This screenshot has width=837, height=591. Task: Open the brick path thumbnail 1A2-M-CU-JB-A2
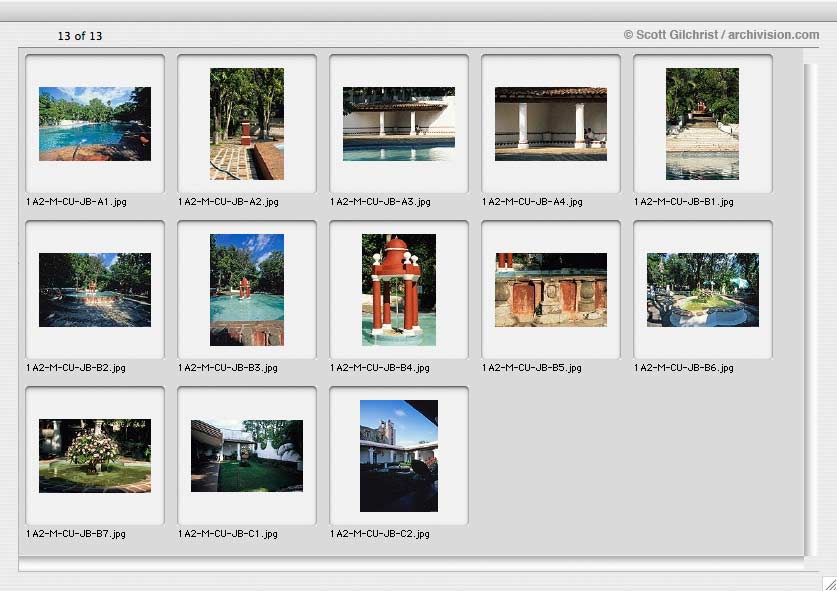click(x=247, y=124)
